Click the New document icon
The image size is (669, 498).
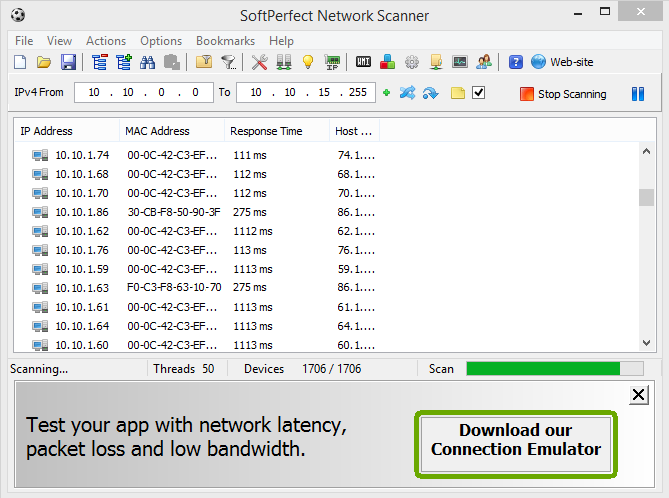[x=20, y=62]
